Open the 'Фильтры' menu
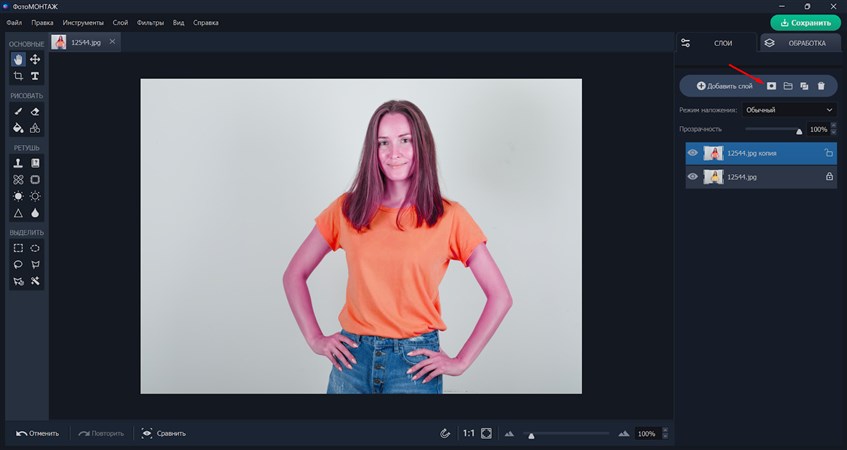Viewport: 847px width, 450px height. point(150,22)
